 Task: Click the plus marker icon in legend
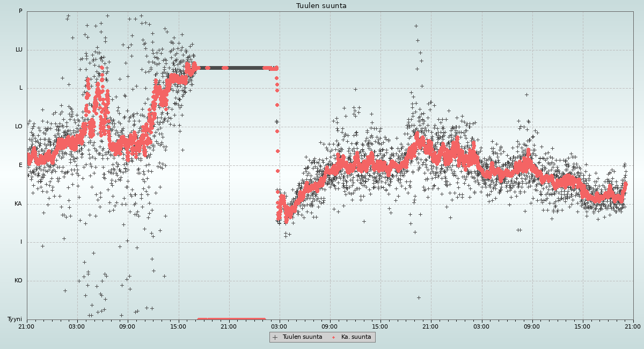point(275,337)
